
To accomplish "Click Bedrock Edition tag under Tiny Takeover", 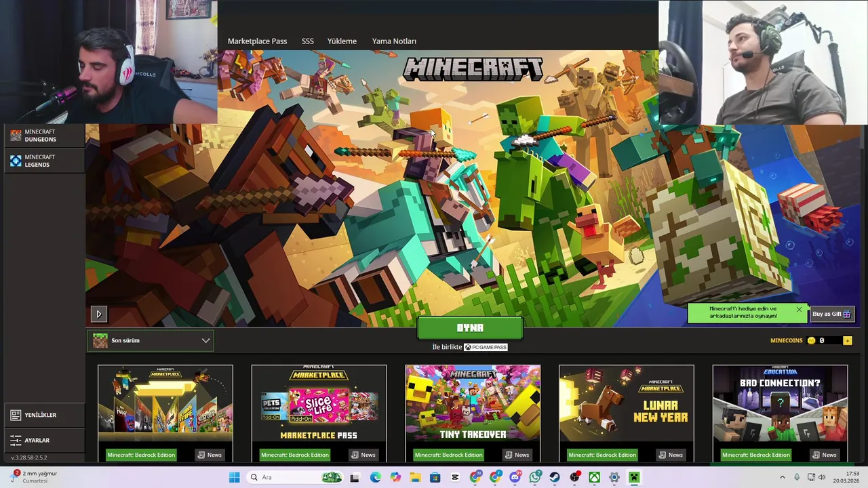I will tap(448, 455).
